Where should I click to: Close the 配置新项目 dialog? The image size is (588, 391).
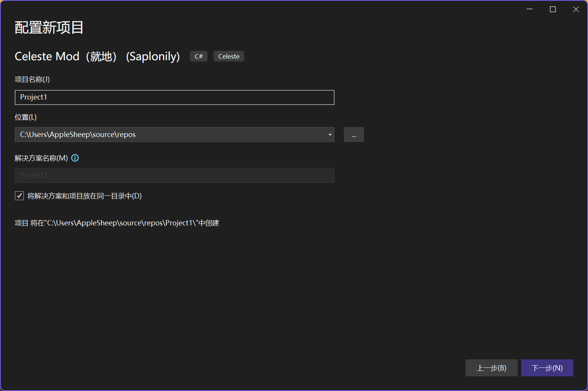tap(576, 9)
